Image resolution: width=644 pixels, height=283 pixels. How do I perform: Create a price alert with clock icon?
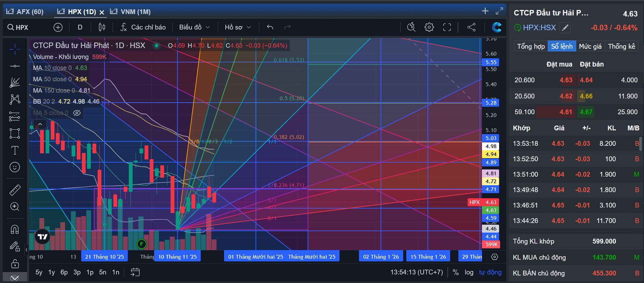[x=411, y=27]
